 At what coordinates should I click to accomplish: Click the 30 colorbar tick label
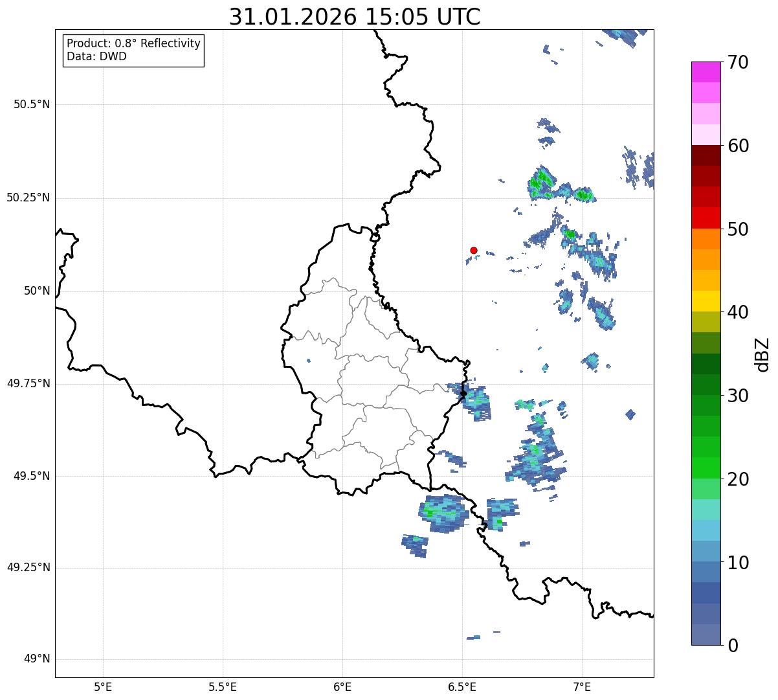pos(738,396)
